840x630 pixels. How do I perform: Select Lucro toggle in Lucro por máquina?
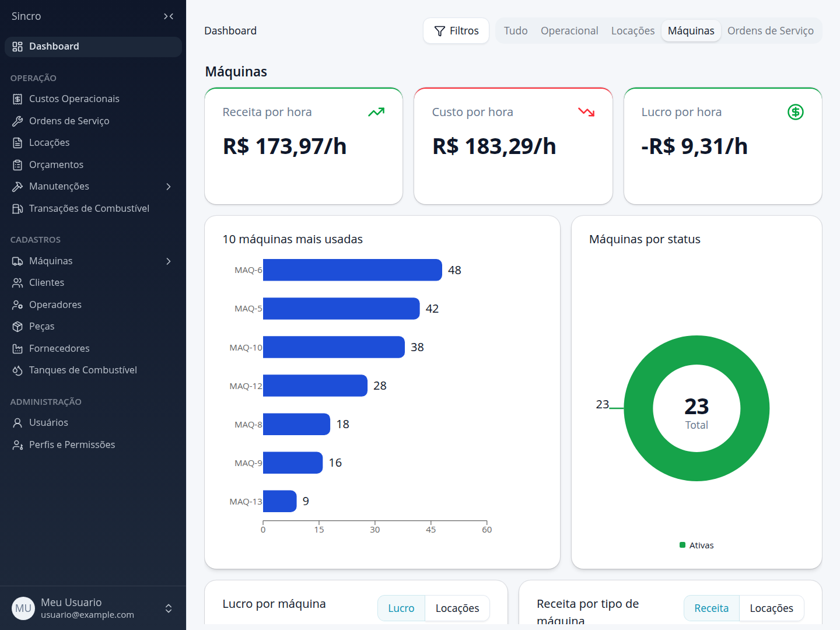pos(401,608)
